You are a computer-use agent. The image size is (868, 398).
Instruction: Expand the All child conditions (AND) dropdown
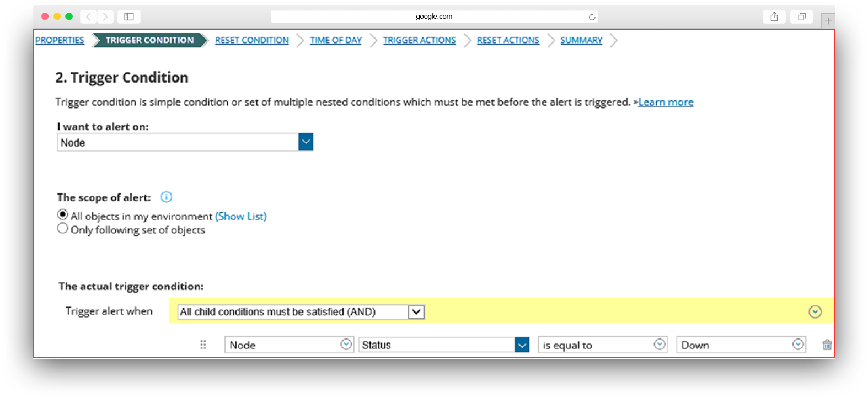(301, 312)
